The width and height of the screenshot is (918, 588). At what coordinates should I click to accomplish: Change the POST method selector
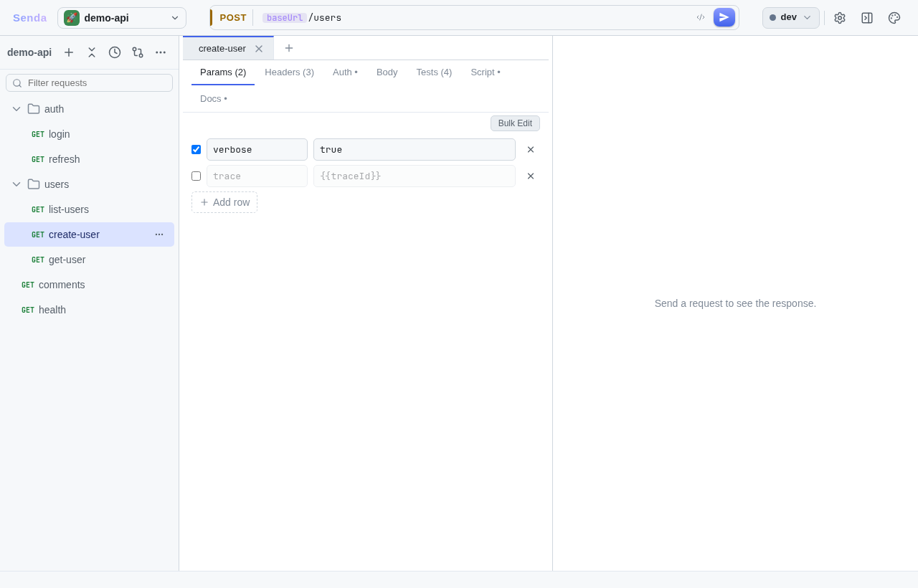233,18
